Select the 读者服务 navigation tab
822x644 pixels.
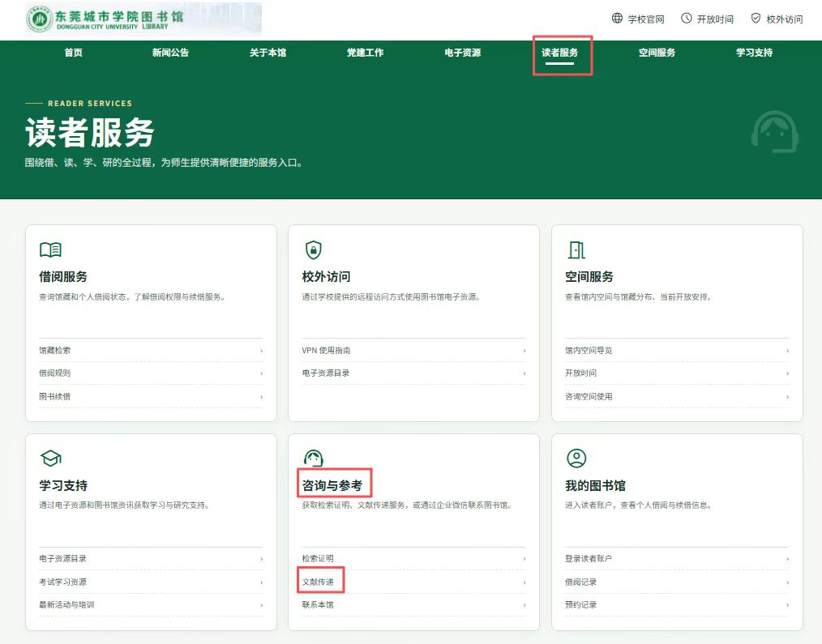pos(560,53)
